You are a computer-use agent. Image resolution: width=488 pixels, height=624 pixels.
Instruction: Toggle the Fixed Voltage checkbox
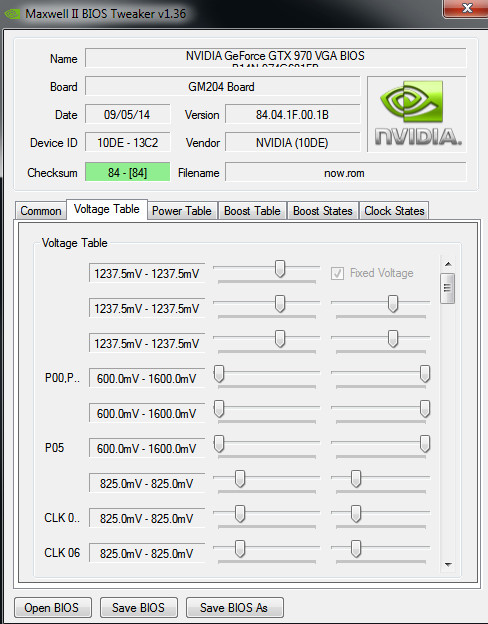(x=337, y=273)
